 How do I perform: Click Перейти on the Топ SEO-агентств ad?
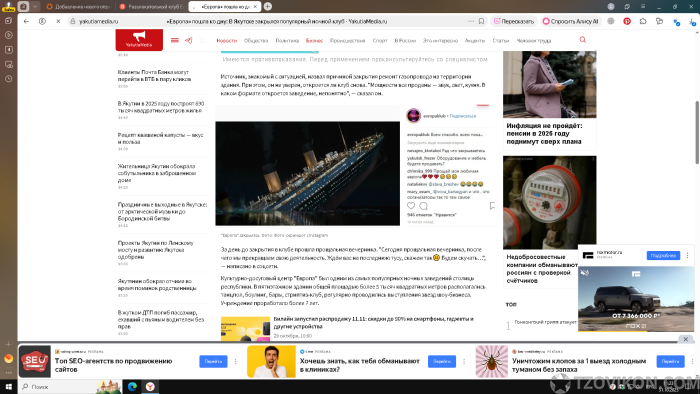(213, 361)
